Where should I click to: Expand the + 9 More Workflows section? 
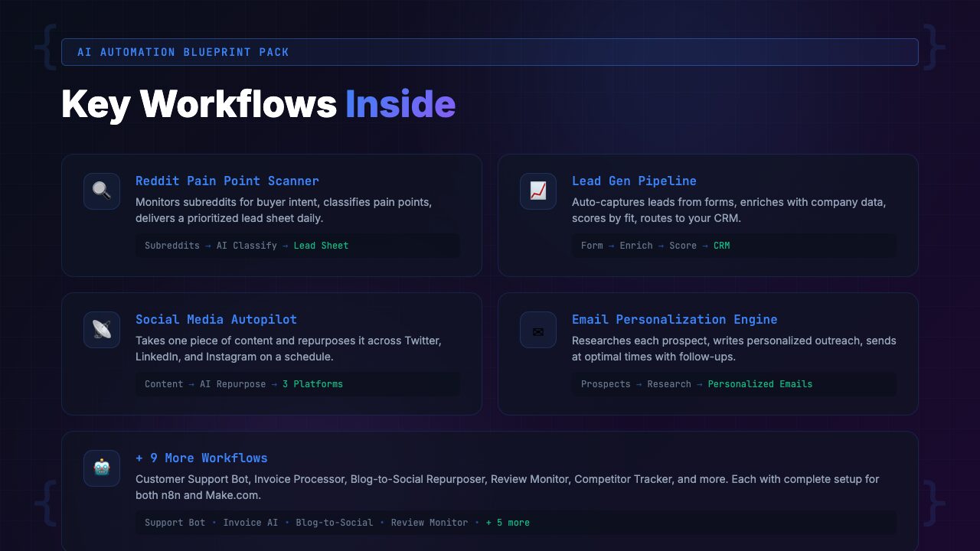coord(201,458)
